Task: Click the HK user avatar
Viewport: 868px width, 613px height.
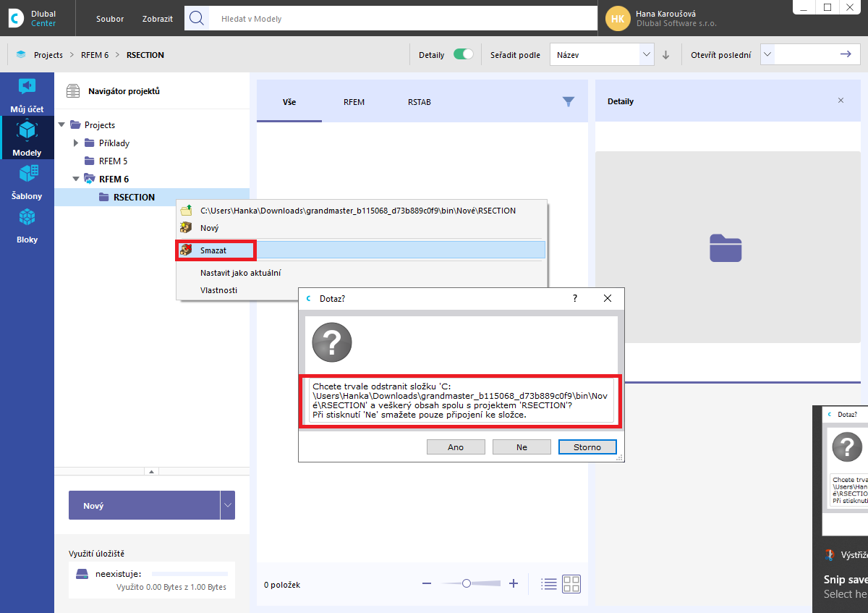Action: [x=617, y=19]
